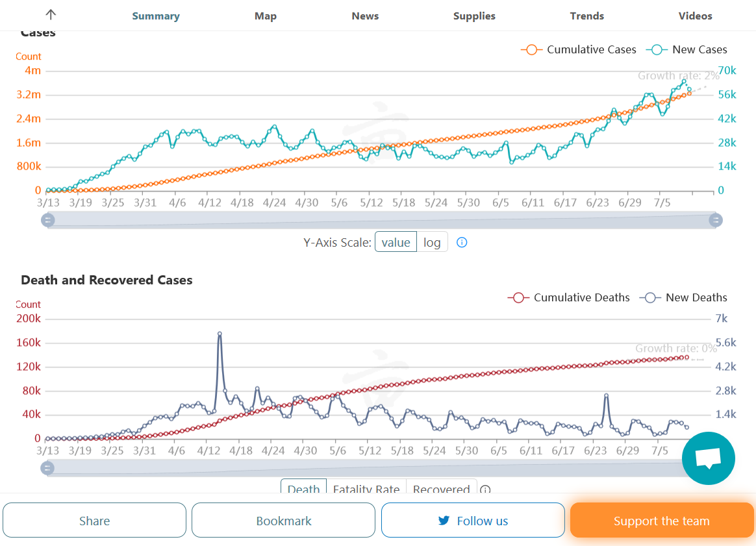Toggle Cumulative Cases legend marker
This screenshot has width=756, height=546.
click(x=531, y=49)
